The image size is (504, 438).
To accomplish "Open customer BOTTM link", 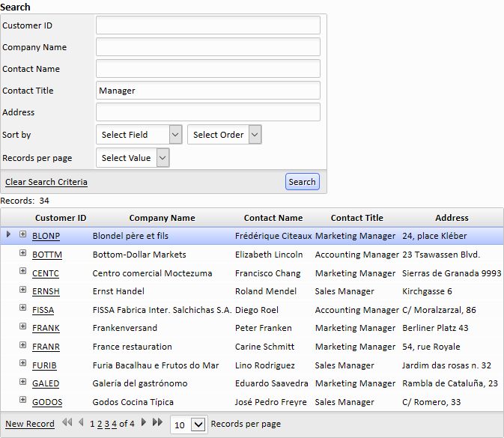I will (x=47, y=255).
